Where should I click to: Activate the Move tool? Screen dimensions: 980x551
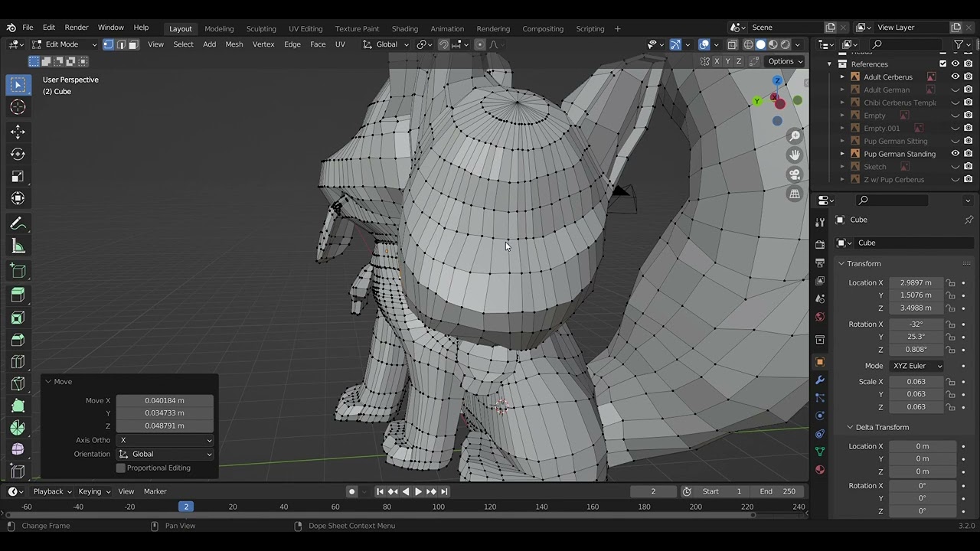tap(18, 132)
